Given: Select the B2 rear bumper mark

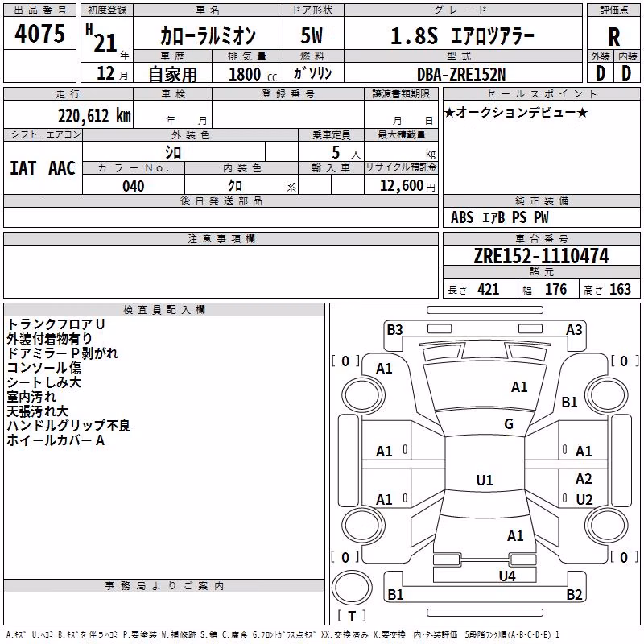Looking at the screenshot, I should click(x=574, y=594).
